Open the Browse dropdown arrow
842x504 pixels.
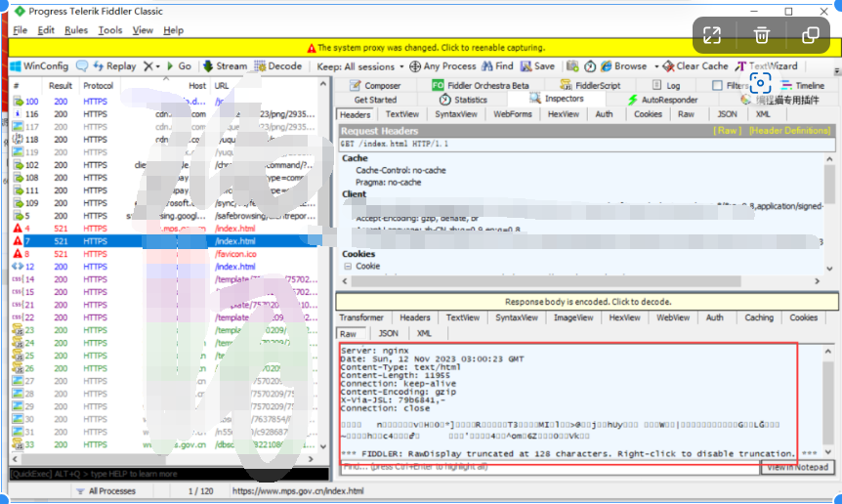click(x=656, y=66)
